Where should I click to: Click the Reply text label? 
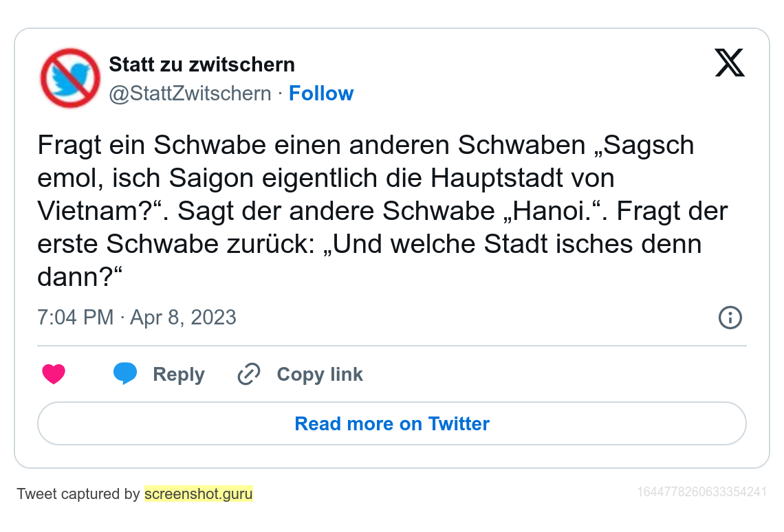tap(179, 375)
